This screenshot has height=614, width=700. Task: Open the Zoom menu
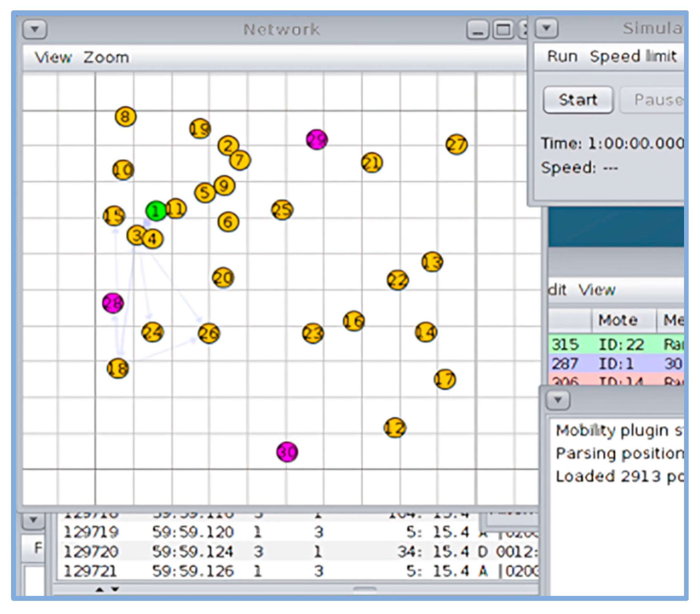106,57
